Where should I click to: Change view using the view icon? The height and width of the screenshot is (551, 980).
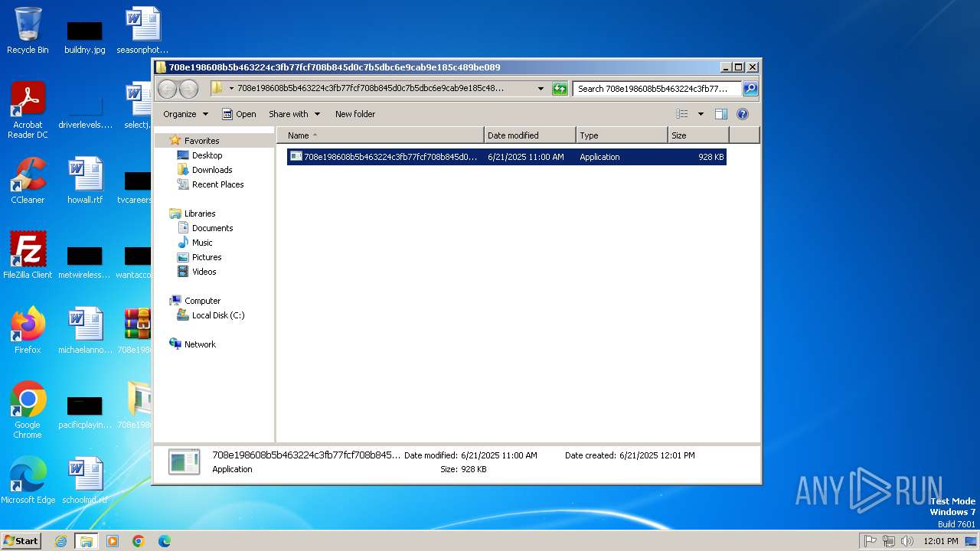pos(681,114)
